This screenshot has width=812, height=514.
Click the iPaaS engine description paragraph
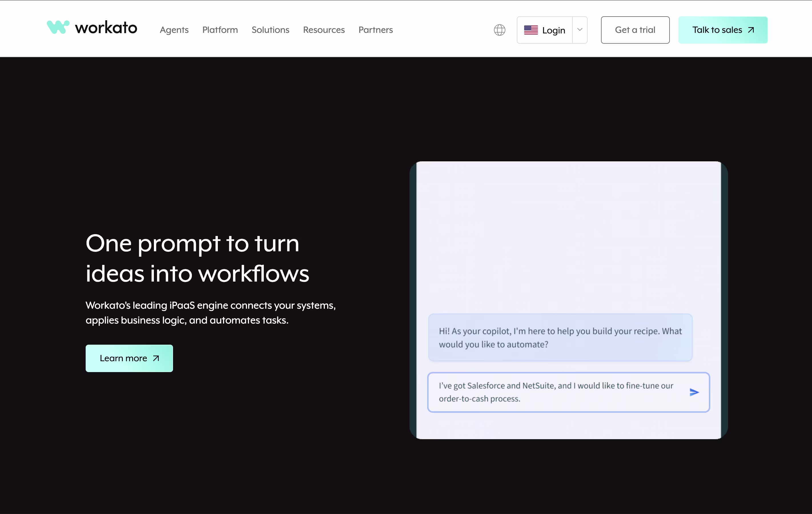(210, 313)
